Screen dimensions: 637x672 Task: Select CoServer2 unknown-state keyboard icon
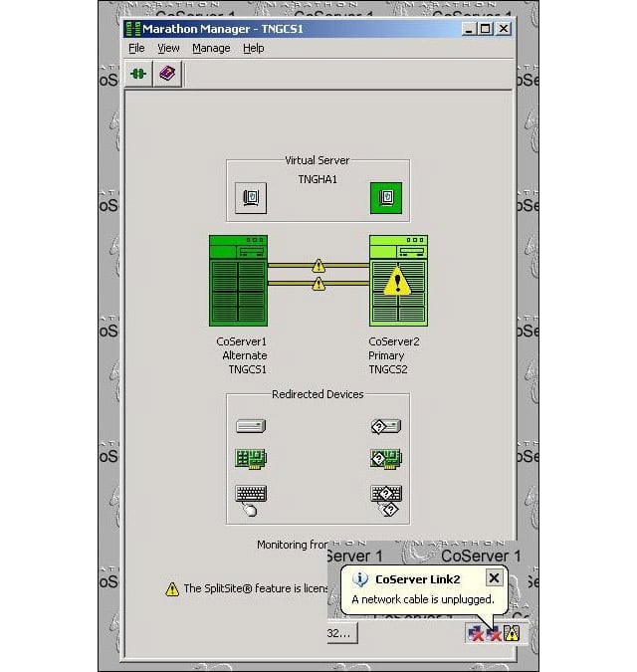coord(386,493)
